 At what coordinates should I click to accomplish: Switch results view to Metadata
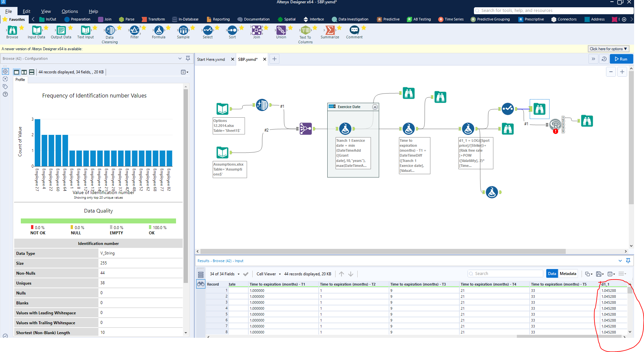pos(568,273)
